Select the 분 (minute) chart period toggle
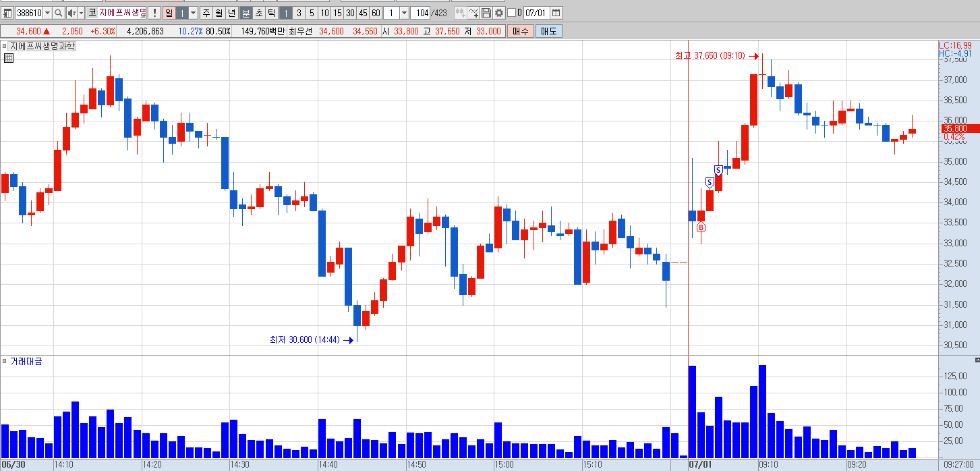 [246, 13]
